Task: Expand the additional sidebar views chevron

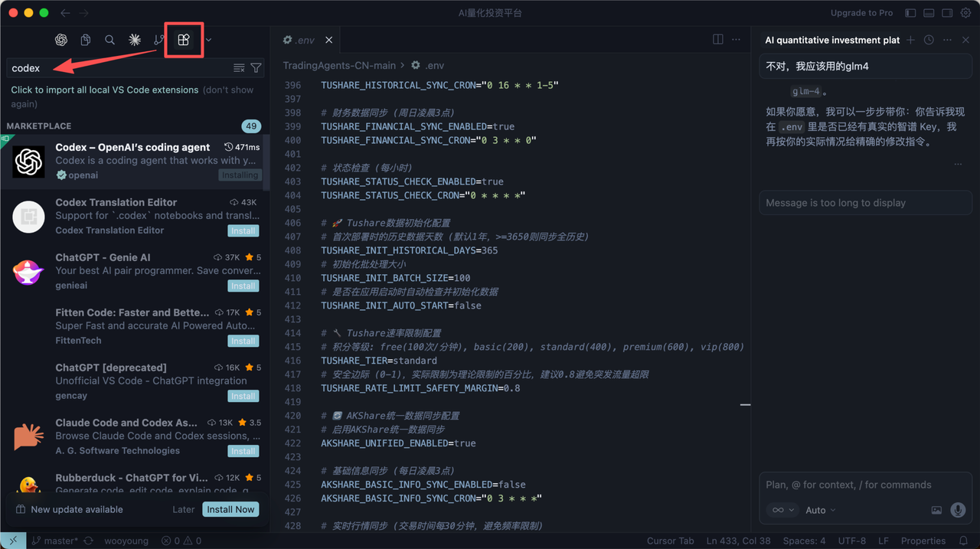Action: (208, 40)
